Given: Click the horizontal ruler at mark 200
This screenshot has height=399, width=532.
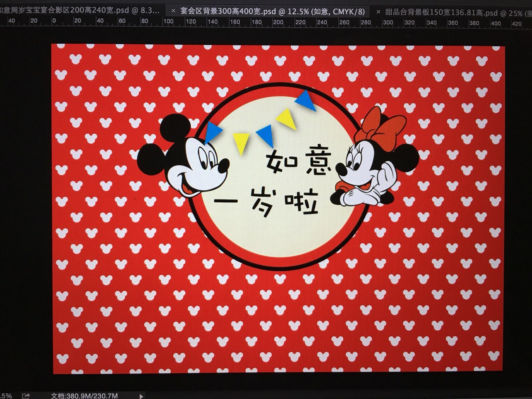Looking at the screenshot, I should [x=278, y=22].
